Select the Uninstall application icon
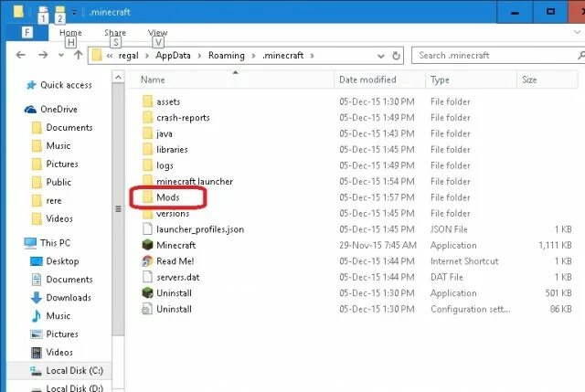Image resolution: width=585 pixels, height=392 pixels. [148, 292]
